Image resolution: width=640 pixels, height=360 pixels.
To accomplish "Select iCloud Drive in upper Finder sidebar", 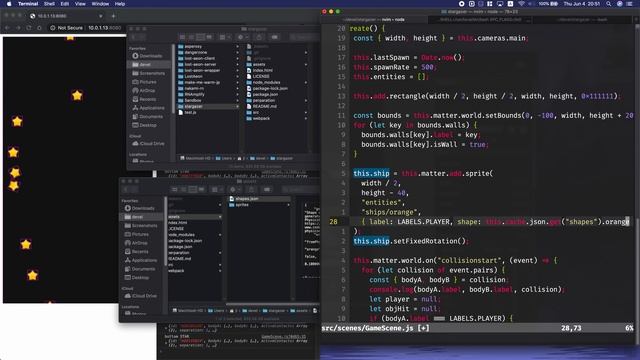I will pos(148,144).
